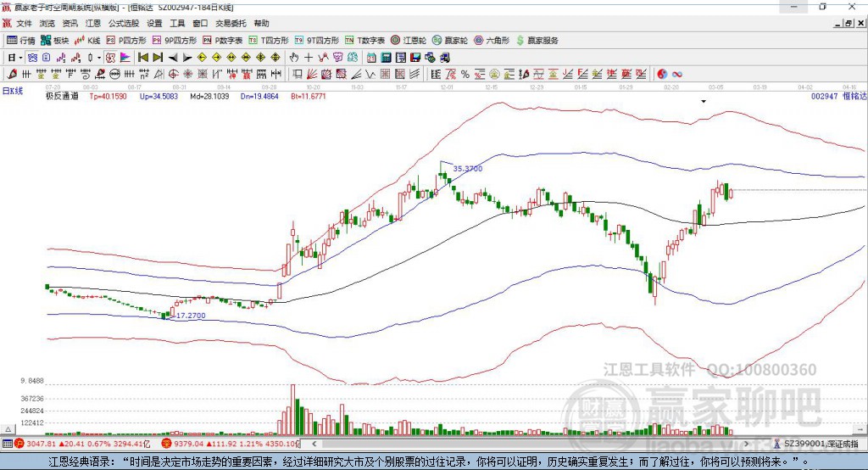Click the small black triangle marker above chart
Viewport: 868px width, 470px height.
(x=704, y=102)
